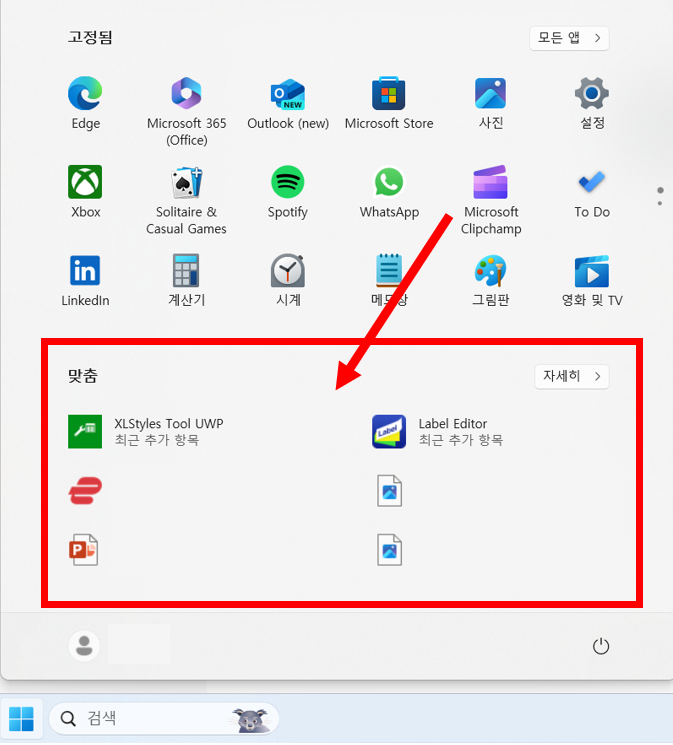The width and height of the screenshot is (673, 745).
Task: Open the recommended PowerPoint file
Action: pyautogui.click(x=84, y=550)
